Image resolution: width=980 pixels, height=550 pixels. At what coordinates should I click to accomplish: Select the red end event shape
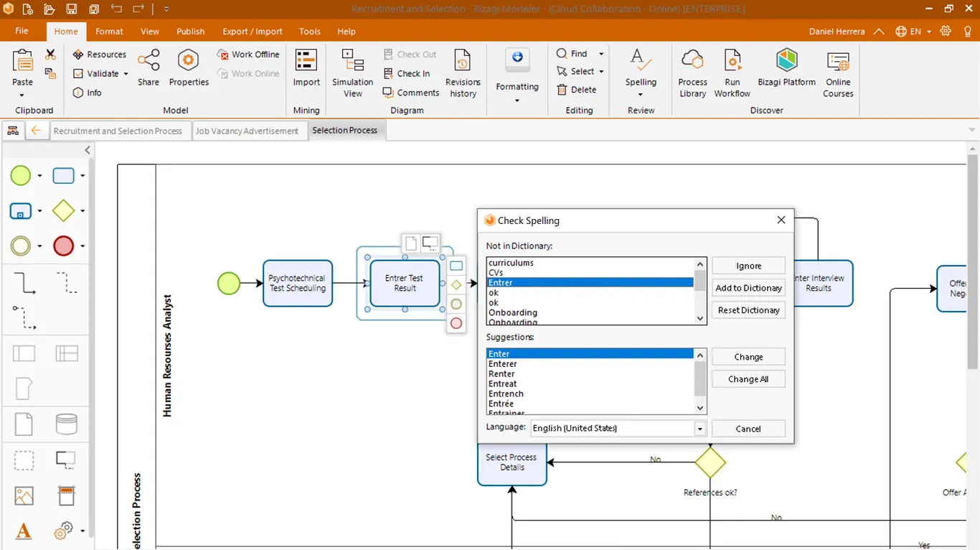[x=63, y=246]
